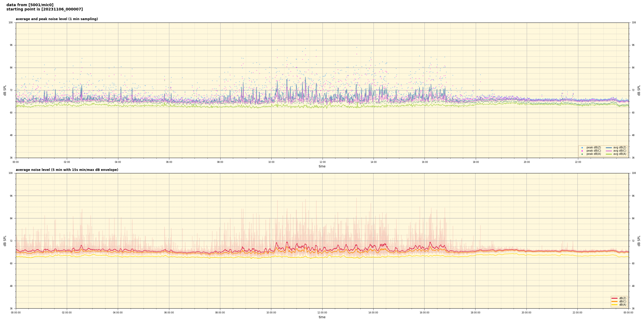The width and height of the screenshot is (644, 322).
Task: Click the 18:00:00 tick on the lower time axis
Action: 475,313
